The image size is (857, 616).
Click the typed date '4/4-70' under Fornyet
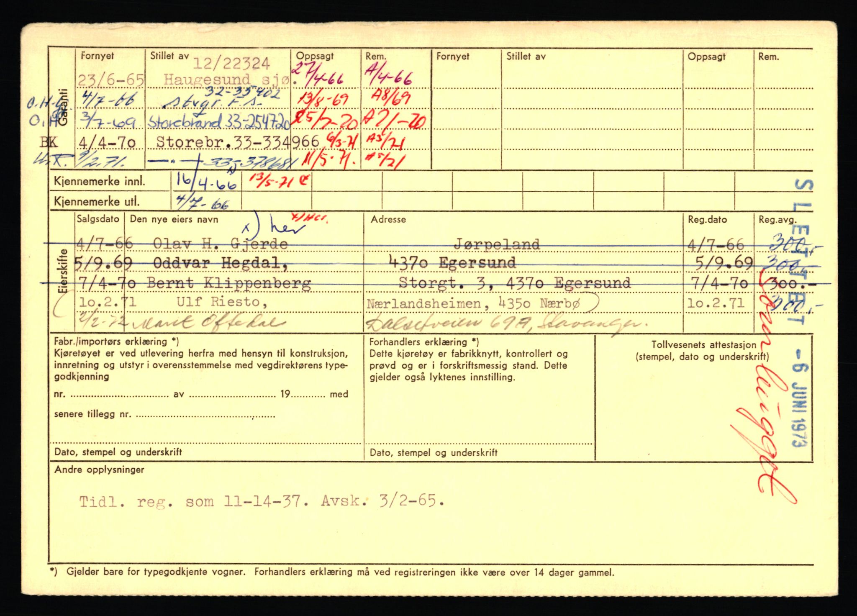(107, 142)
